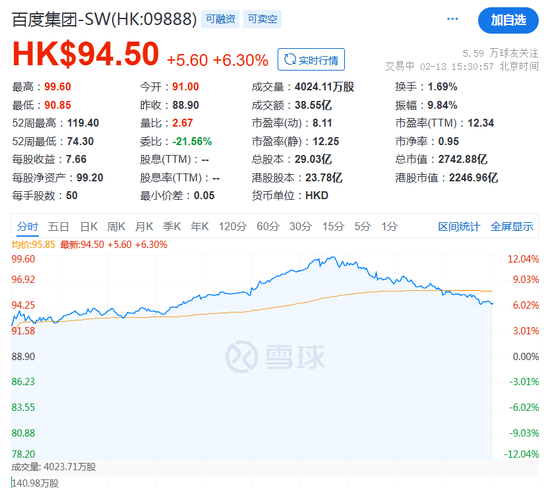Click the 委比 value -21.56%
The height and width of the screenshot is (488, 550).
[x=192, y=141]
